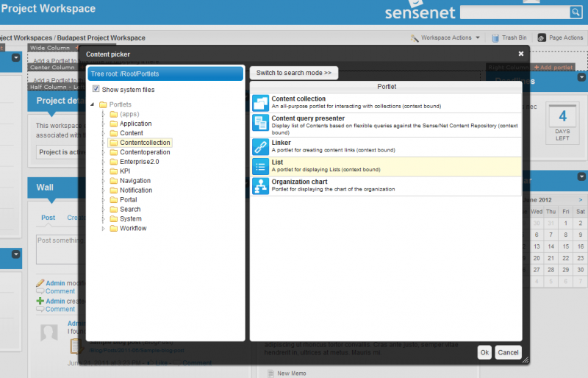This screenshot has height=378, width=588.
Task: Open lower-left sidebar portlet dropdown arrow
Action: [15, 254]
